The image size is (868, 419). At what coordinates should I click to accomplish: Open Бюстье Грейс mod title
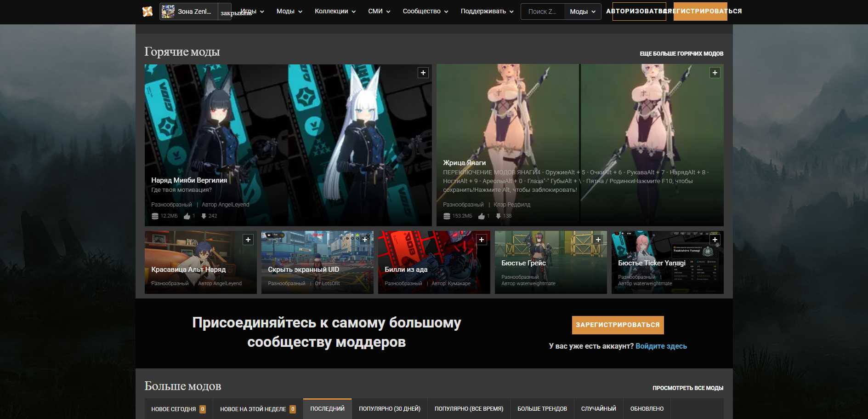click(x=523, y=263)
